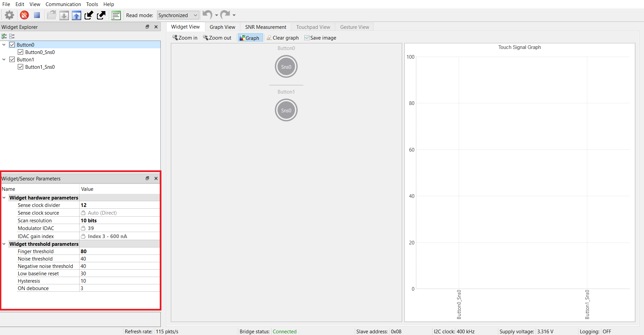
Task: Switch to the Touchpad View tab
Action: 313,27
